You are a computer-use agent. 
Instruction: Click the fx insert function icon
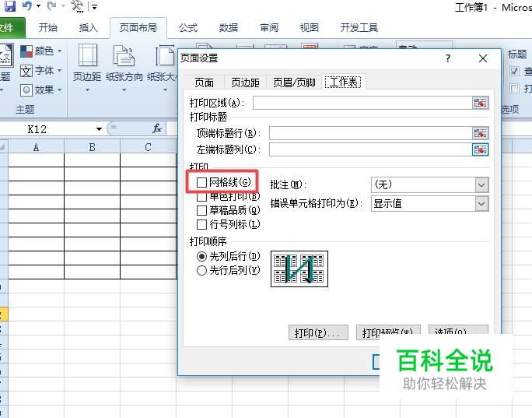(157, 128)
